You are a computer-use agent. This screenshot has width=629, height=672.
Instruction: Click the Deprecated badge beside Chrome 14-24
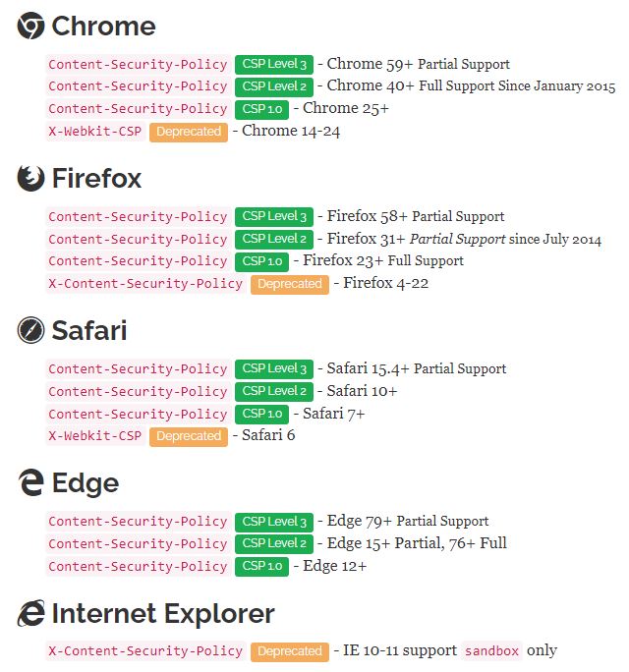(x=189, y=132)
